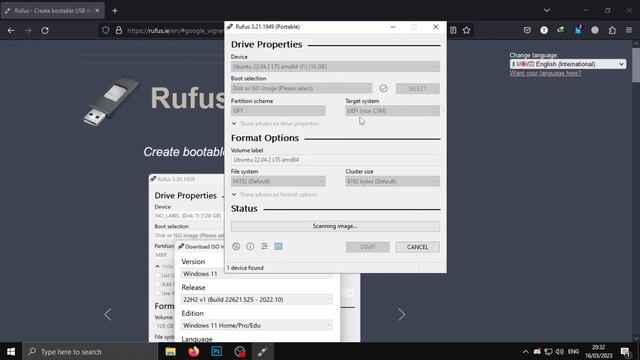Open Version dropdown in website screenshot
The width and height of the screenshot is (640, 360).
[x=256, y=274]
